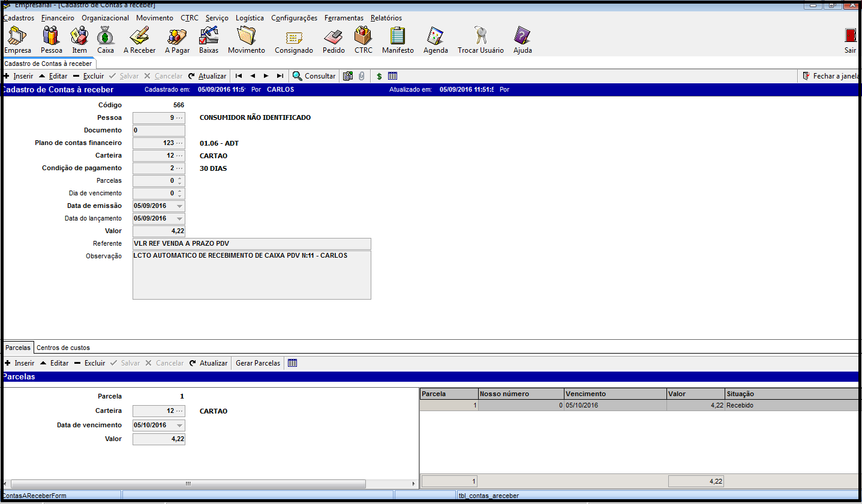Image resolution: width=862 pixels, height=504 pixels.
Task: Click the Pessoa icon in toolbar
Action: 51,40
